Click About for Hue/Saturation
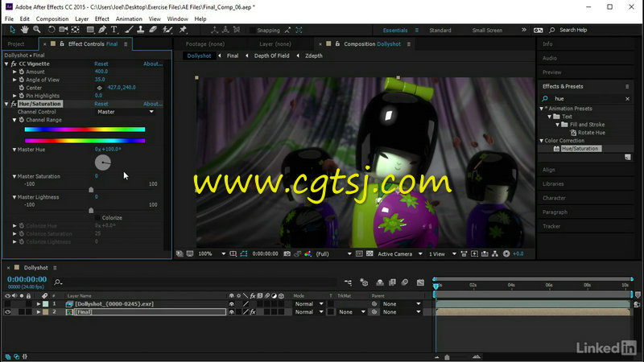Screen dimensions: 644x362 point(153,104)
